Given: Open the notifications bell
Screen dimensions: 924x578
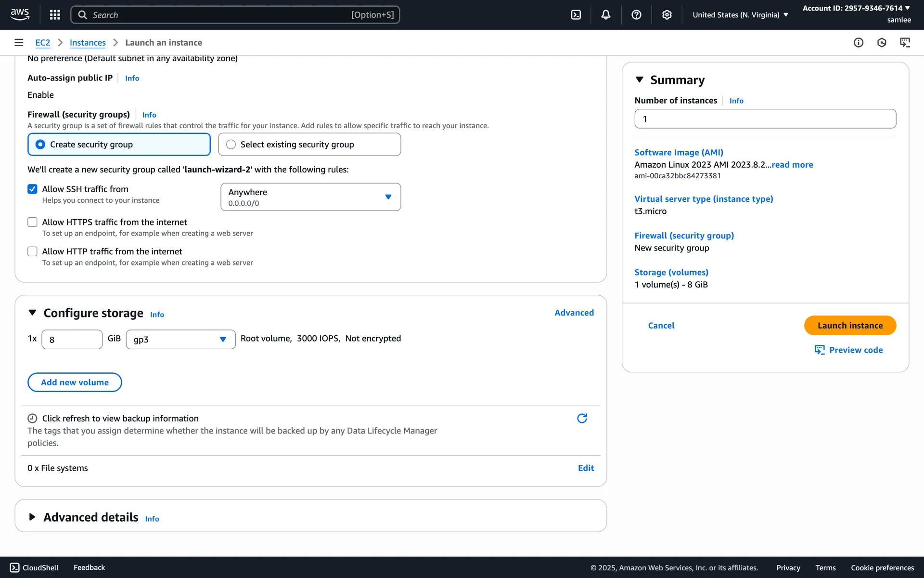Looking at the screenshot, I should (606, 15).
